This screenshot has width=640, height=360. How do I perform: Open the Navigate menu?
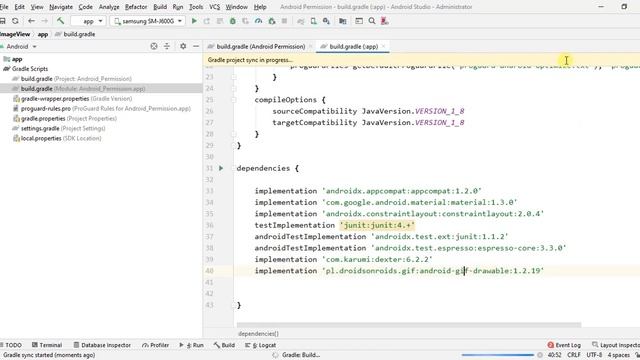[x=61, y=7]
